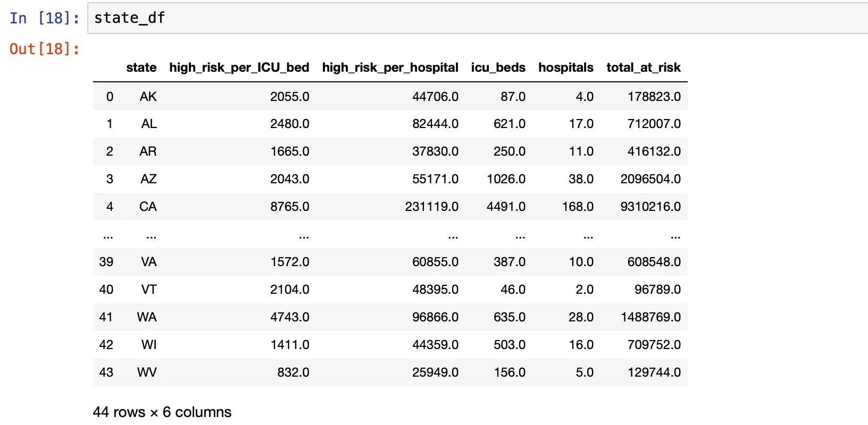Screen dimensions: 868x425
Task: Click the Out[18] output prompt
Action: click(x=44, y=49)
